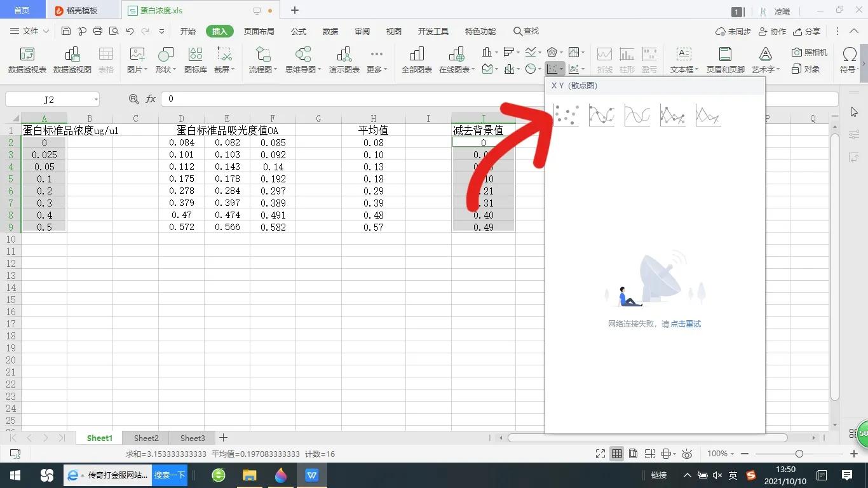Choose scatter with smooth lines and markers

(x=602, y=115)
